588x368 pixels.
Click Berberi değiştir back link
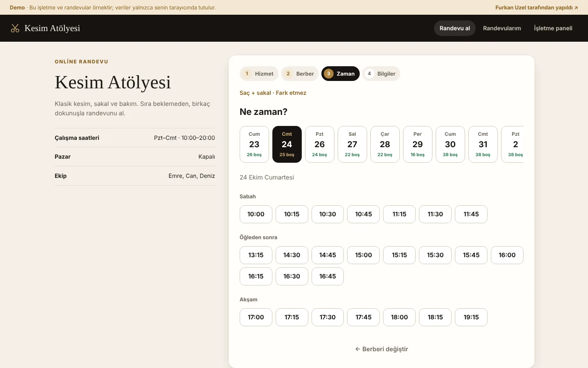pos(381,349)
